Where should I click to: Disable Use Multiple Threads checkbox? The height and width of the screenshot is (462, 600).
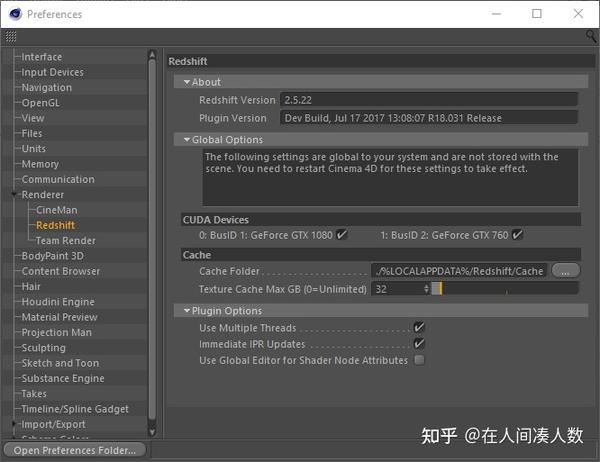[419, 327]
